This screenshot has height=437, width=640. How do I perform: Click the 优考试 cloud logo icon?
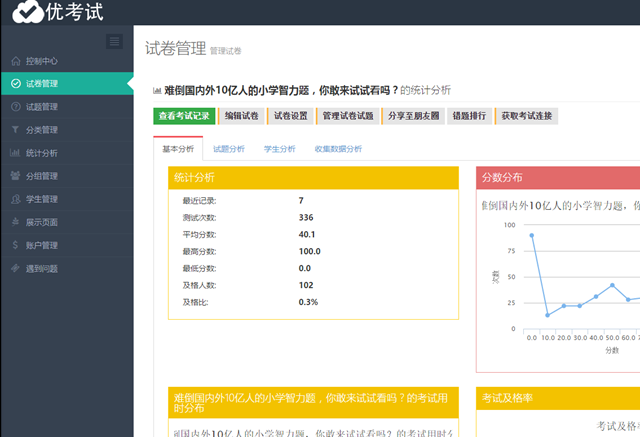point(27,11)
